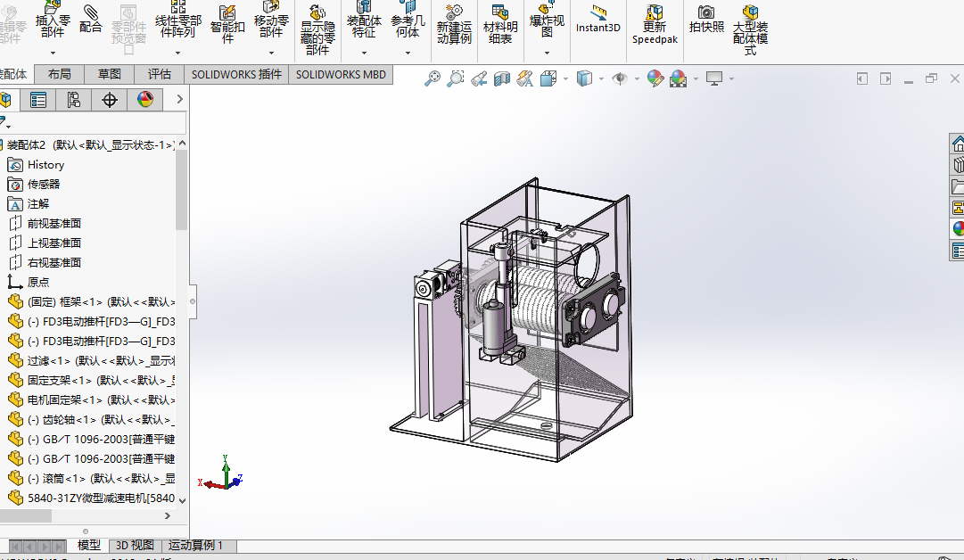
Task: Open SOLIDWORKS MBD tab
Action: coord(341,74)
